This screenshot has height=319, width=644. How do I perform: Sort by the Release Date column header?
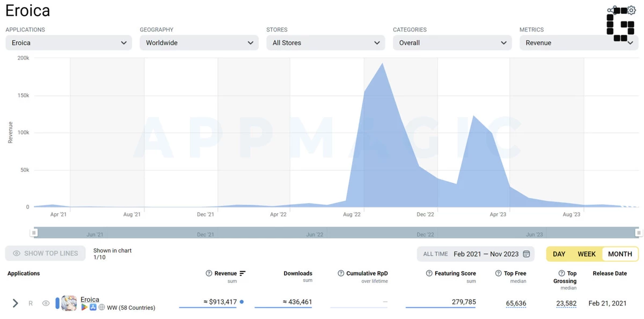tap(610, 273)
